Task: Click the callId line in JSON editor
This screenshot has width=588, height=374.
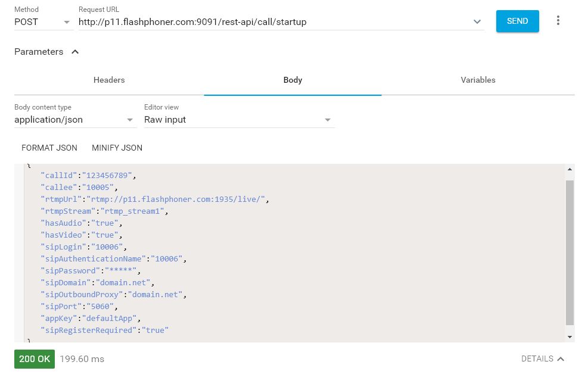Action: click(89, 176)
